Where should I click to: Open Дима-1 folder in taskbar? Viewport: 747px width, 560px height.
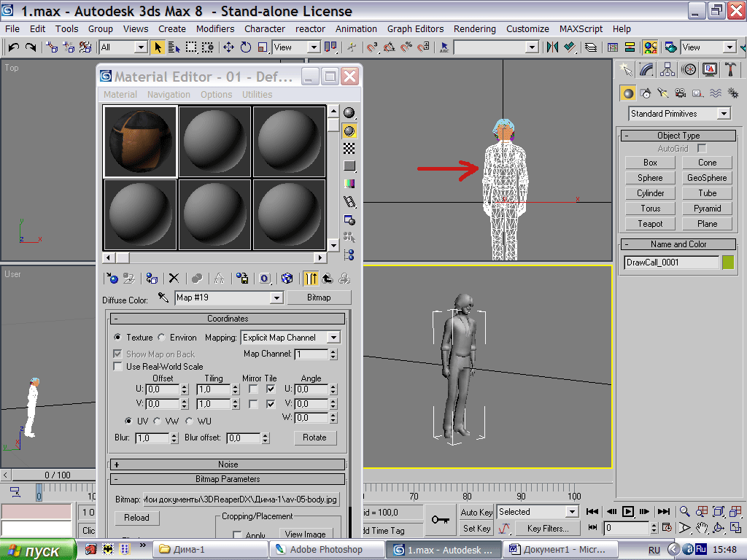(209, 550)
